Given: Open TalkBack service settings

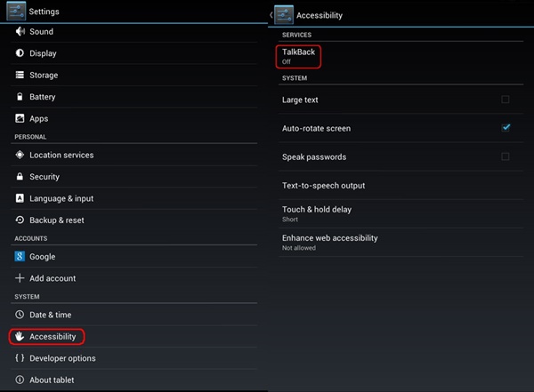Looking at the screenshot, I should tap(400, 57).
